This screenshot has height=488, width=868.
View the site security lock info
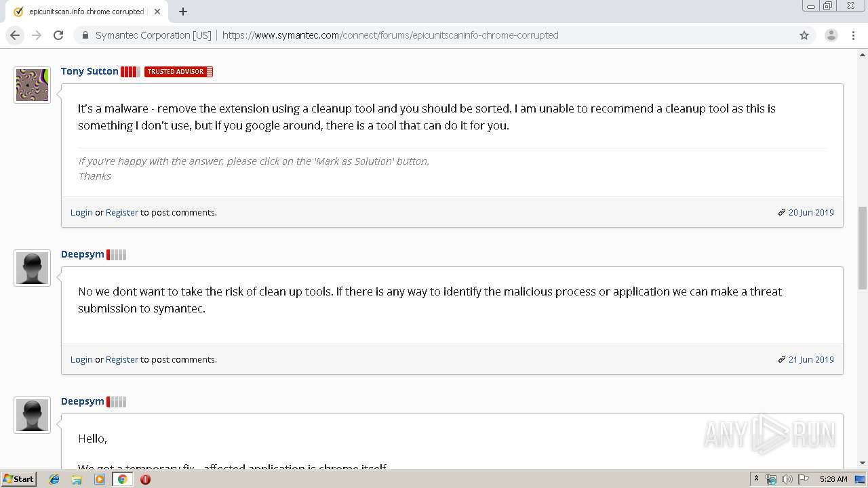(x=85, y=35)
